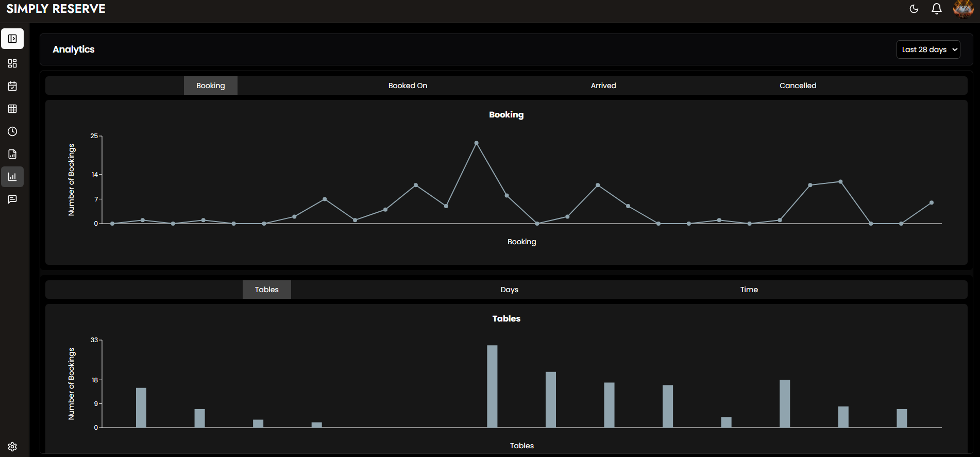Switch lower chart to the Time tab
The width and height of the screenshot is (980, 457).
(749, 290)
